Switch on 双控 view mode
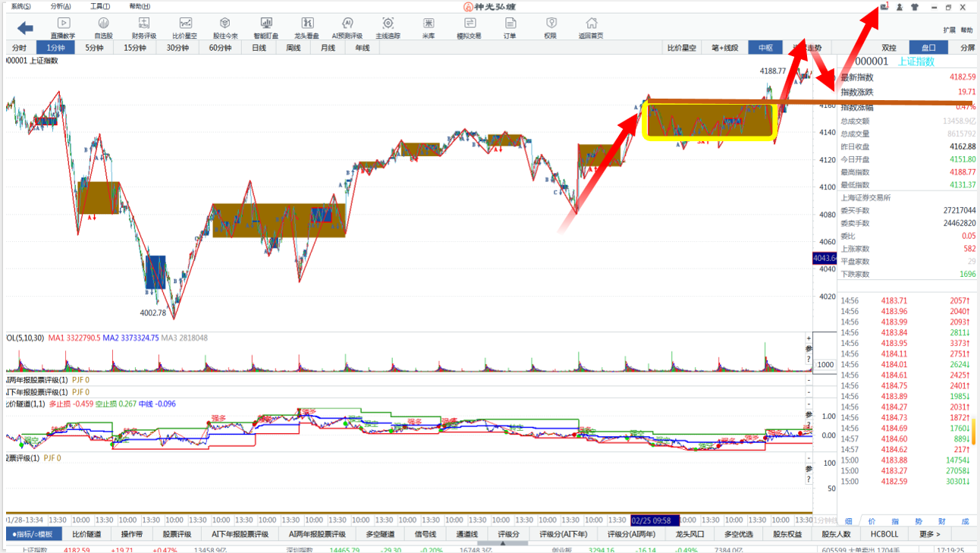The image size is (980, 553). click(889, 48)
